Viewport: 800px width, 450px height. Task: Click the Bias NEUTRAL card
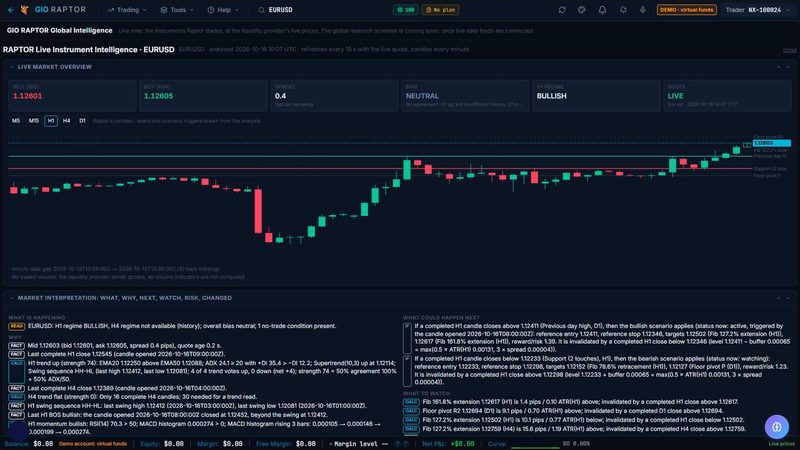click(465, 95)
